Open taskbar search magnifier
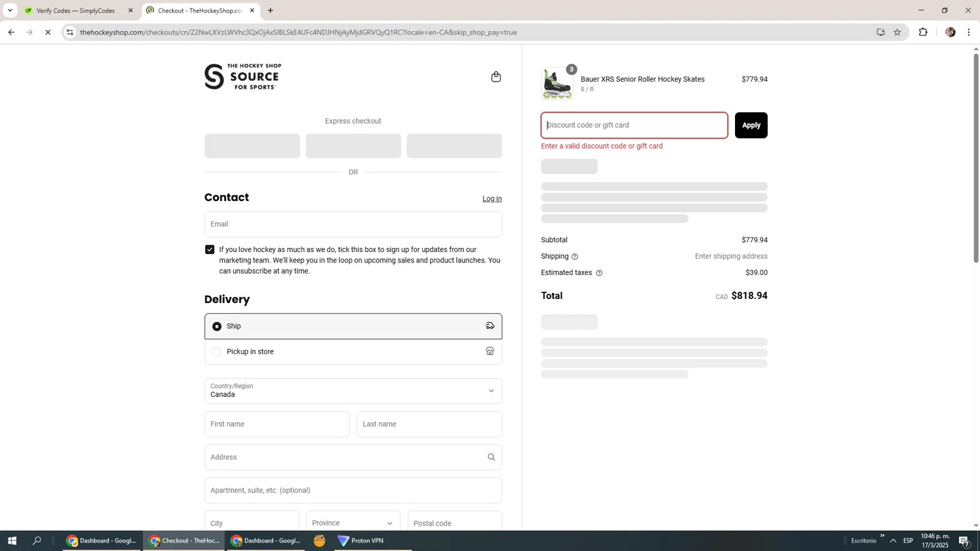980x551 pixels. [x=37, y=541]
